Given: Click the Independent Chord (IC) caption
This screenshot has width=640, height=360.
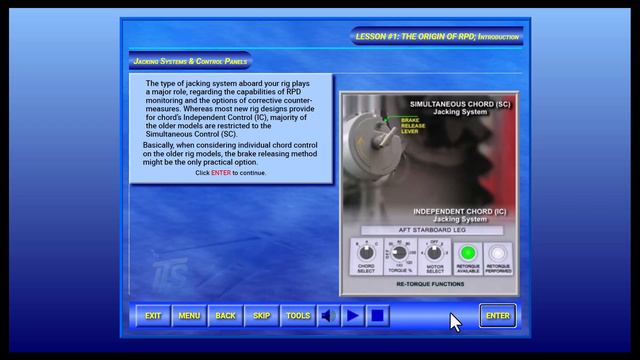Looking at the screenshot, I should [460, 215].
